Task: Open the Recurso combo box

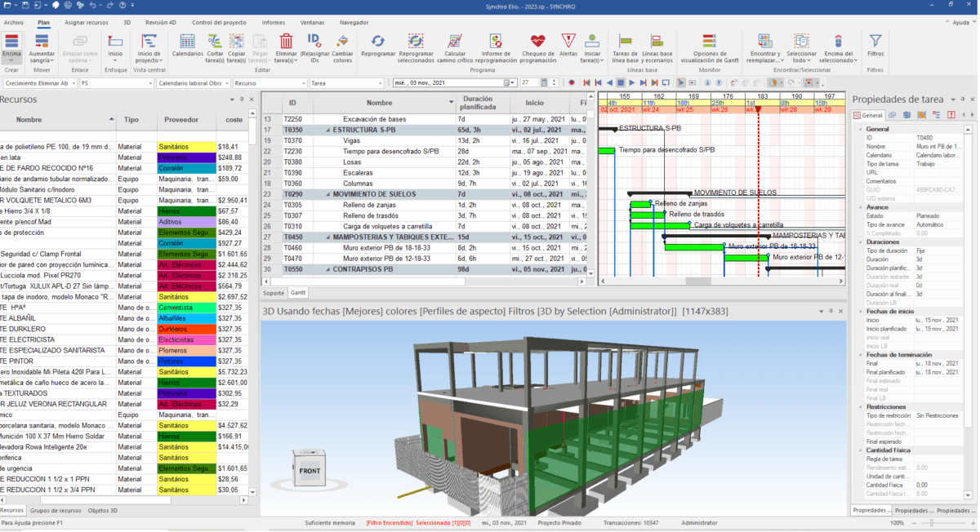Action: click(303, 83)
